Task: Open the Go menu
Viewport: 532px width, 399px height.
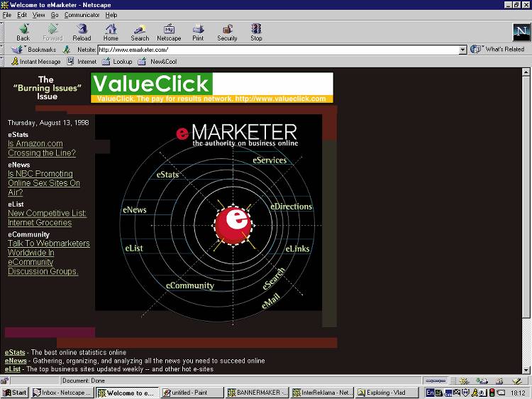Action: pos(55,15)
